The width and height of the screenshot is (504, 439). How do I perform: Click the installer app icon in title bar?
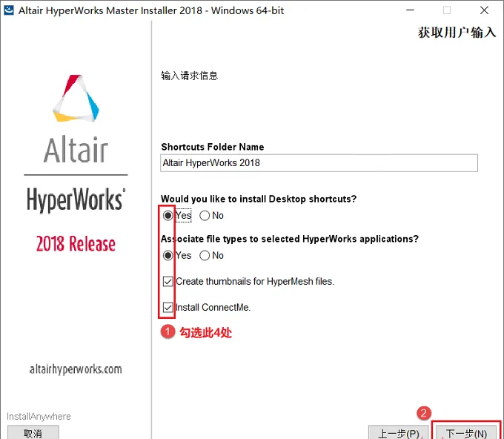9,10
